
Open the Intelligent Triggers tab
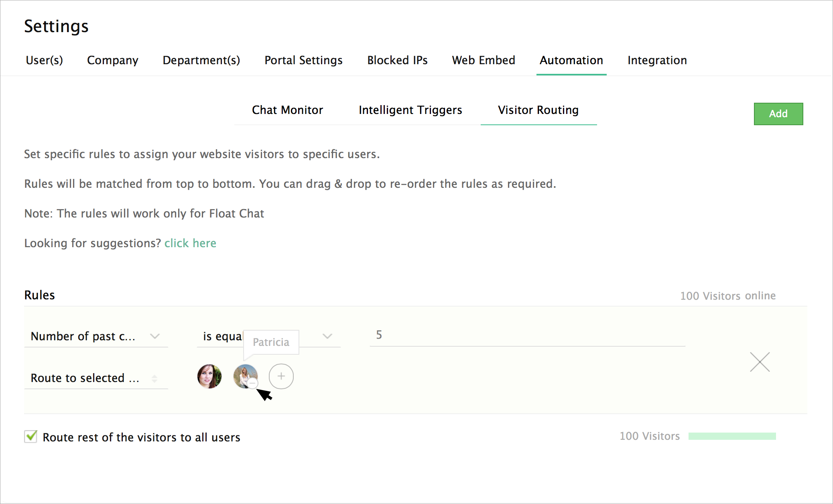(410, 110)
